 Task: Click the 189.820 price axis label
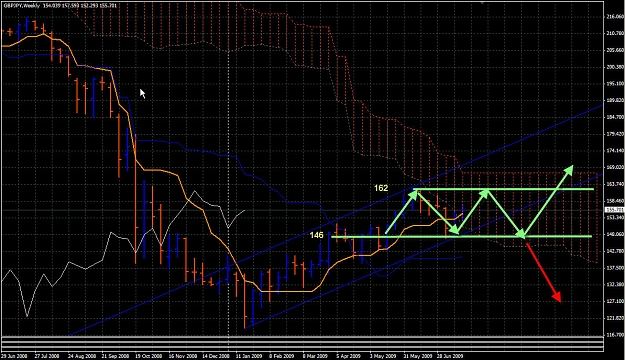click(615, 100)
